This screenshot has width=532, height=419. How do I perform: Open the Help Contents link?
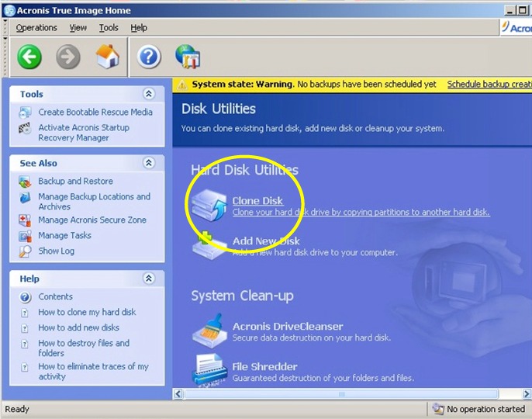tap(55, 296)
